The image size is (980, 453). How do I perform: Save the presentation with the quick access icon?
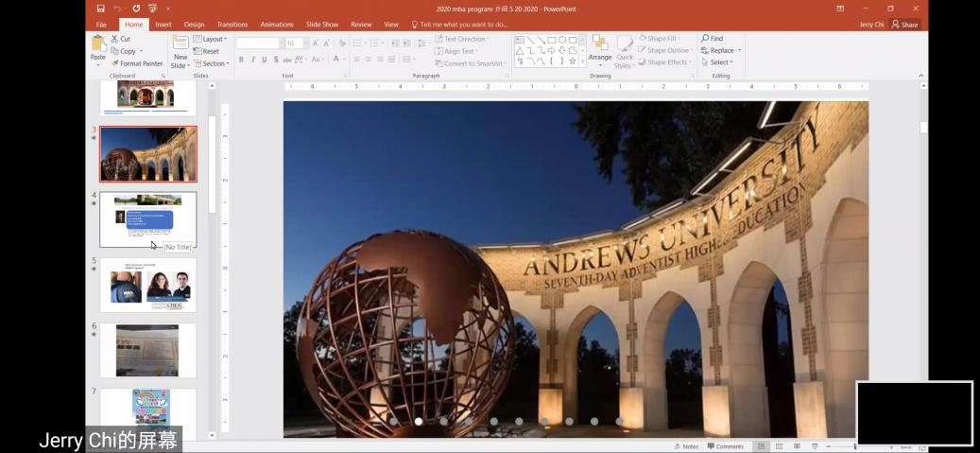click(x=100, y=9)
